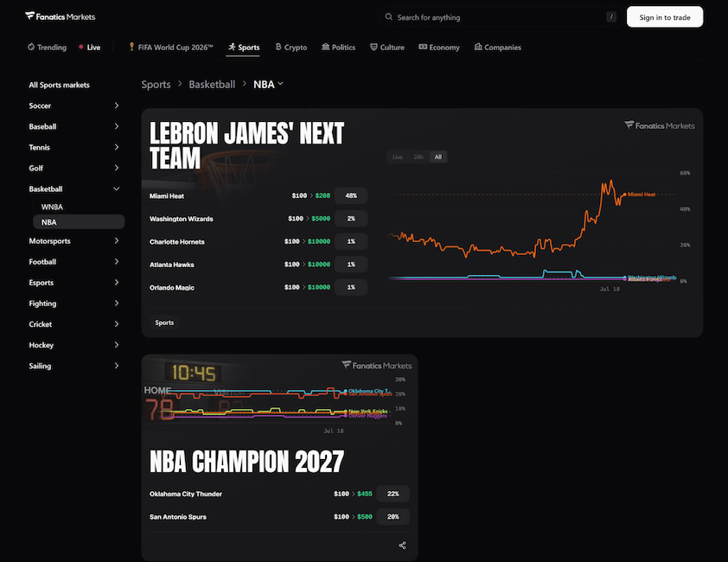728x562 pixels.
Task: Click the Oklahoma City Thunder row name
Action: (x=186, y=494)
